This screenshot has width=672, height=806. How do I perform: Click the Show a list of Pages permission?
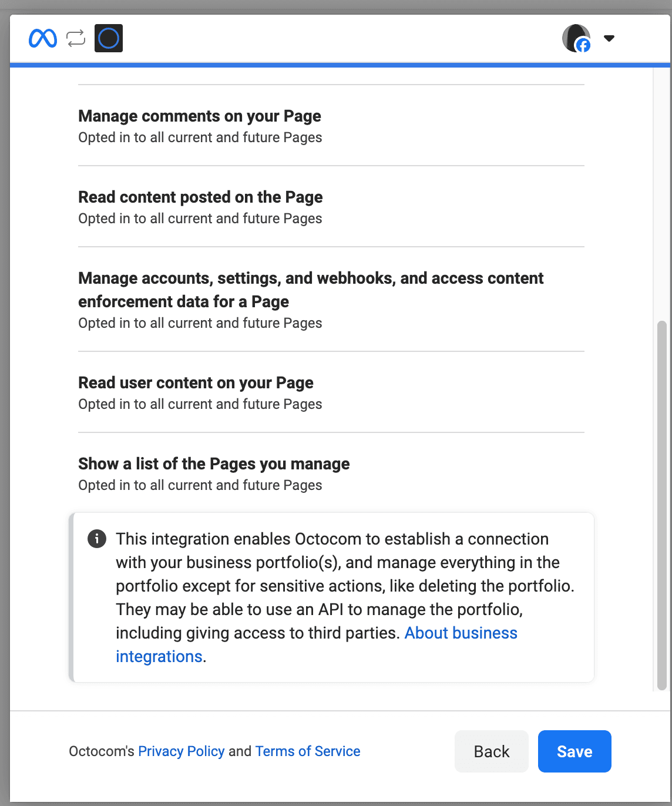(214, 464)
